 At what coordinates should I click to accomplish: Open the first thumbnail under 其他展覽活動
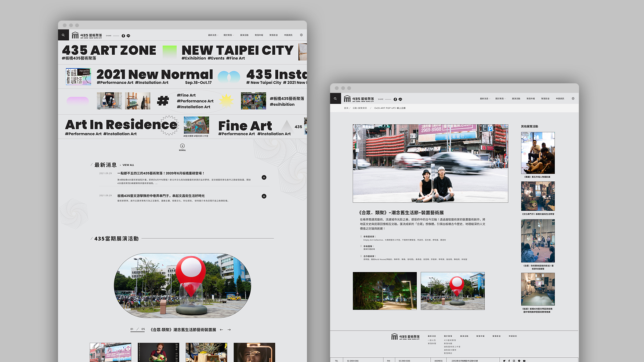[538, 153]
